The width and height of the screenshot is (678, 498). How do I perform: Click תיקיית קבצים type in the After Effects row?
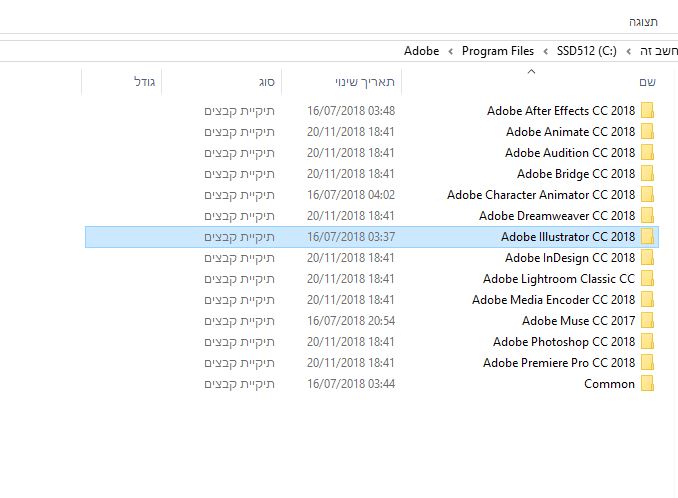(x=240, y=111)
